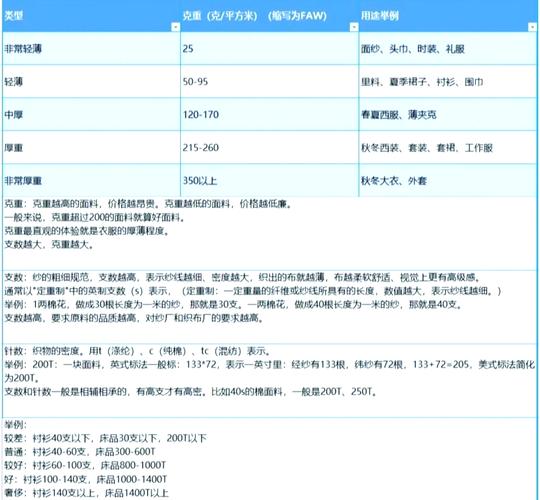Screen dimensions: 540x500
Task: Click the line 较好：衬衫60-100支
Action: tap(85, 465)
